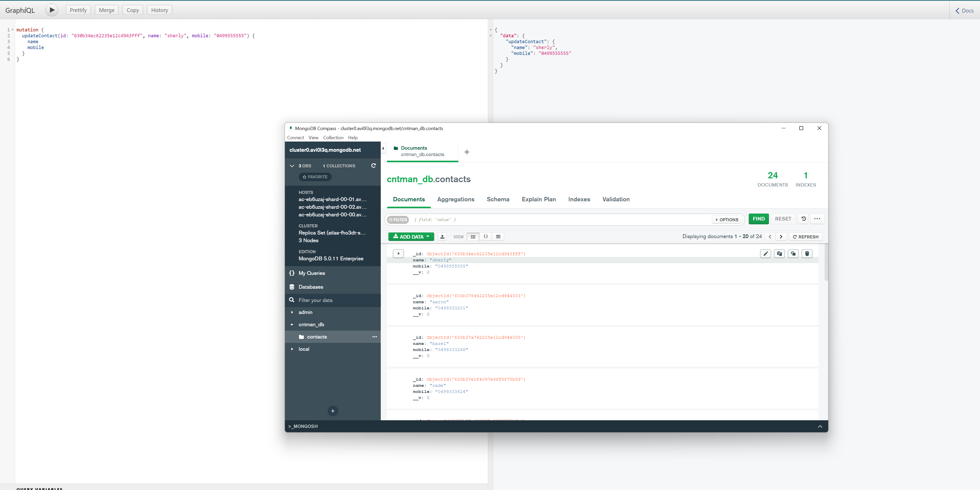This screenshot has width=980, height=490.
Task: Collapse the MONGOSH shell panel
Action: [x=820, y=426]
